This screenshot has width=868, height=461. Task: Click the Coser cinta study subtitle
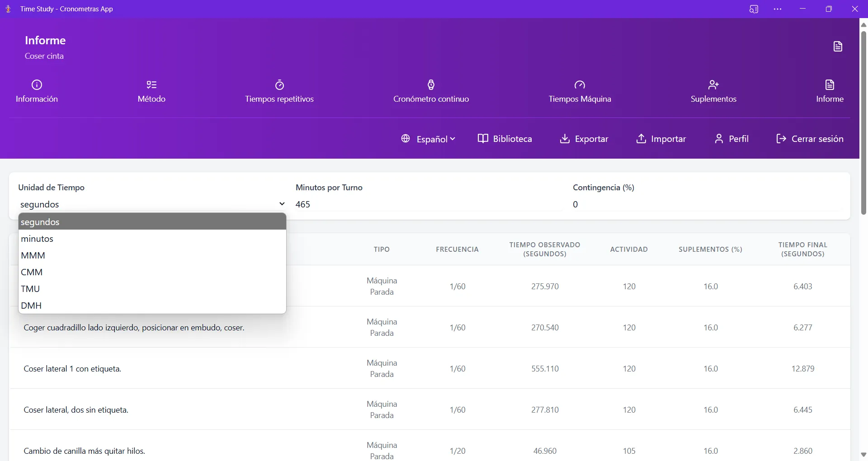(x=44, y=56)
